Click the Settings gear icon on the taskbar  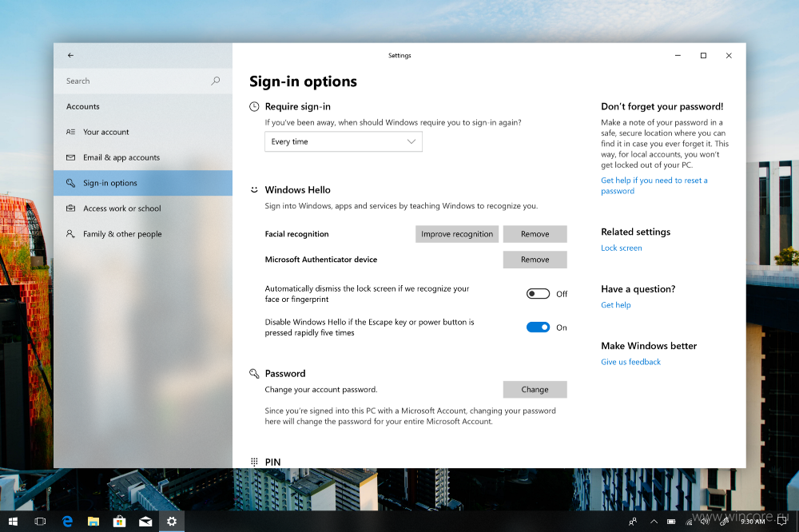(x=172, y=522)
